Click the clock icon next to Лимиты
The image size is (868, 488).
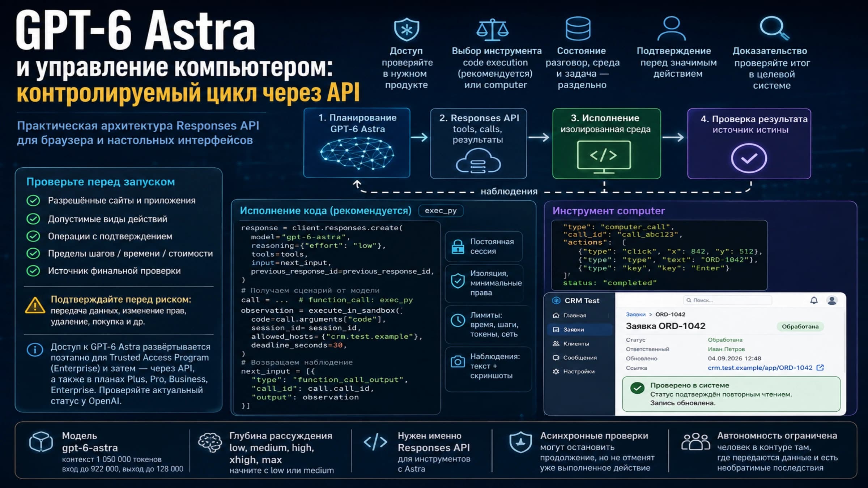[x=458, y=320]
